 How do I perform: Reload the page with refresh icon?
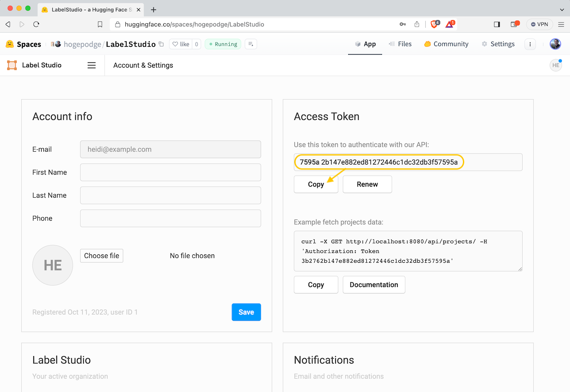point(36,24)
